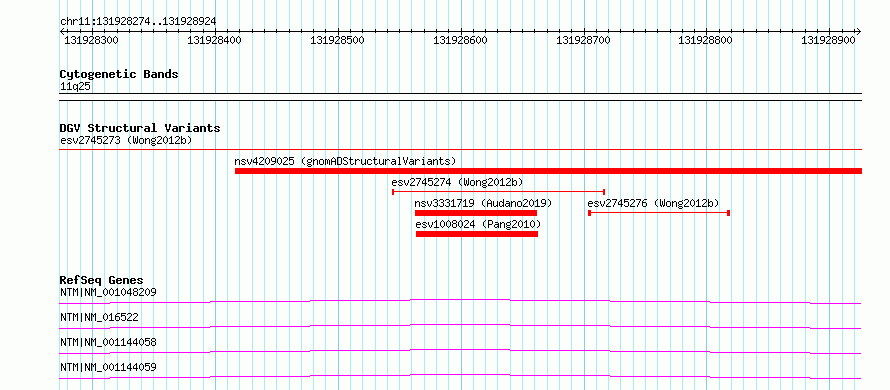This screenshot has height=390, width=890.
Task: Select the esv2745273 thin red line
Action: click(461, 150)
